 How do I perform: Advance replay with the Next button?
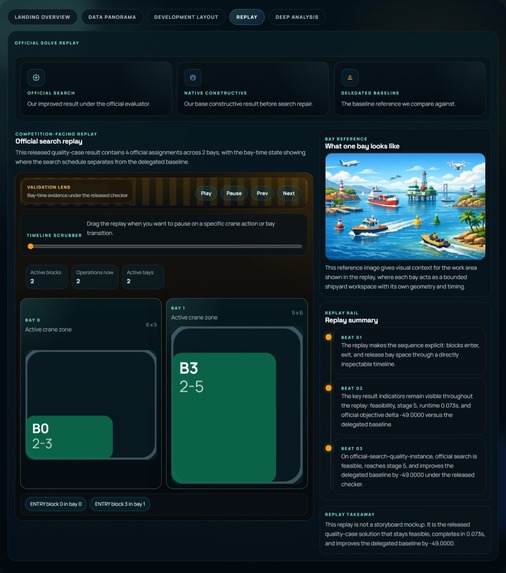pos(289,193)
